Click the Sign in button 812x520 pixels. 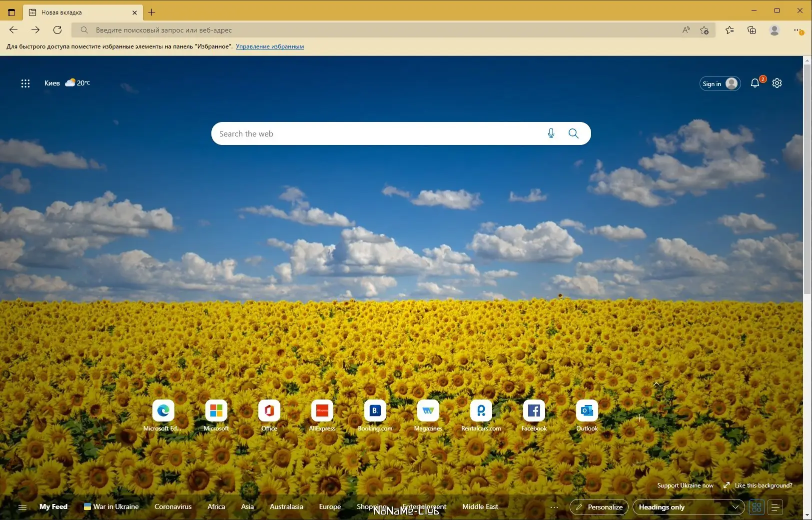pos(720,83)
